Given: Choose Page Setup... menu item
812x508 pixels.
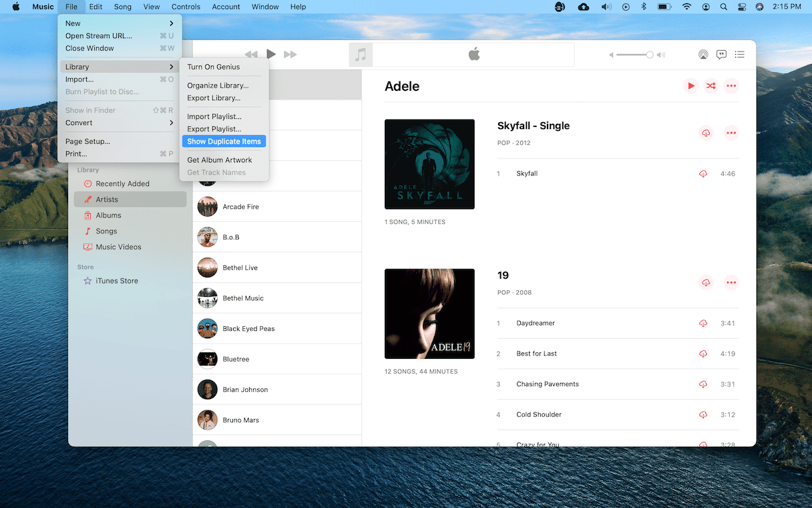Looking at the screenshot, I should pos(120,142).
